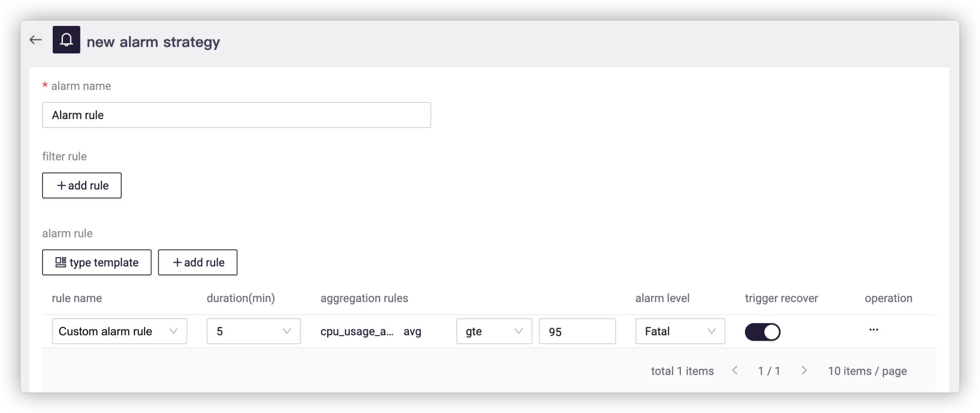Screen dimensions: 980x413
Task: Open the Fatal alarm level dropdown
Action: (680, 331)
